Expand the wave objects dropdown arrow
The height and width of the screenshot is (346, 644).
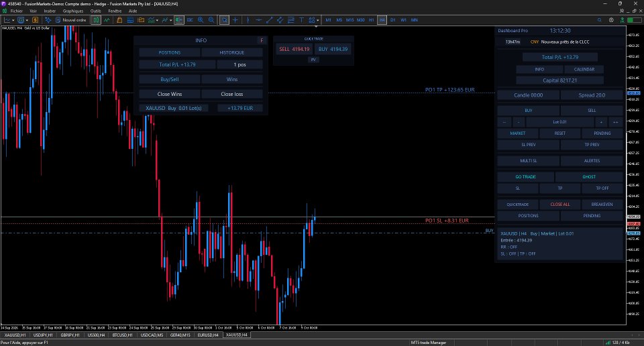[x=171, y=20]
